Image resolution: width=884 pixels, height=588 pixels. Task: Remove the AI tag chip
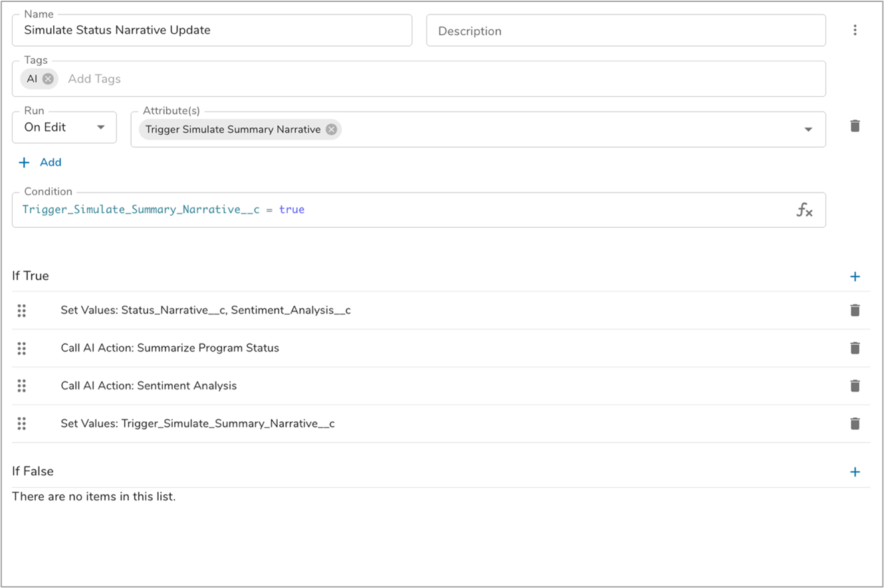point(48,79)
